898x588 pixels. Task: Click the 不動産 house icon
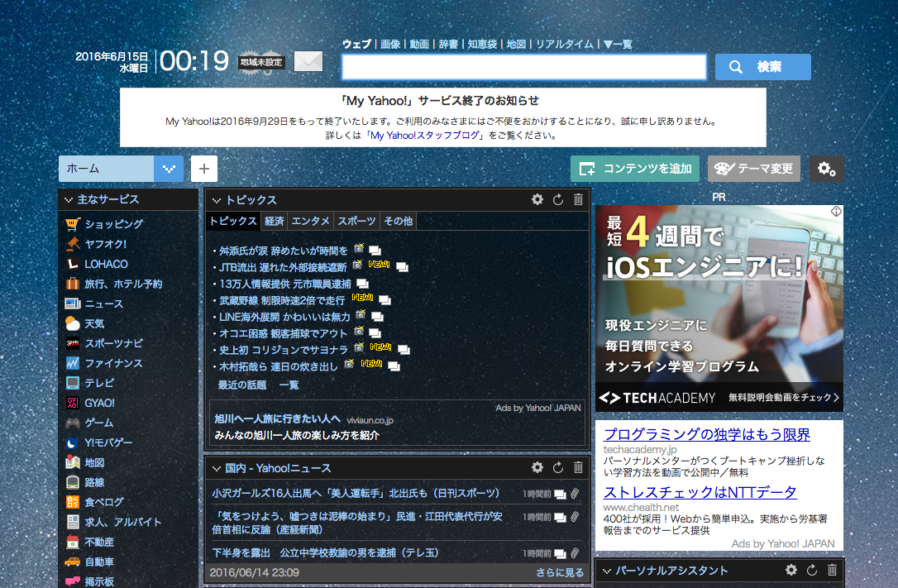(72, 542)
